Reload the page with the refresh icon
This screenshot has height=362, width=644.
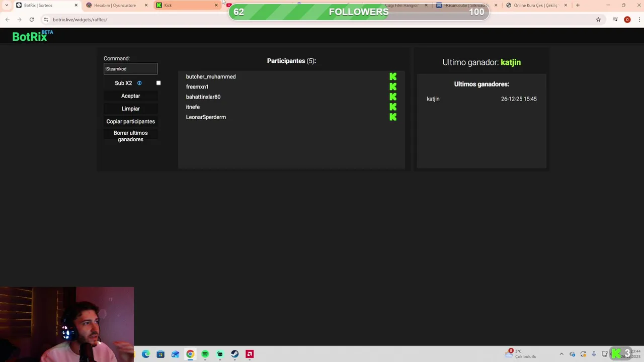31,20
